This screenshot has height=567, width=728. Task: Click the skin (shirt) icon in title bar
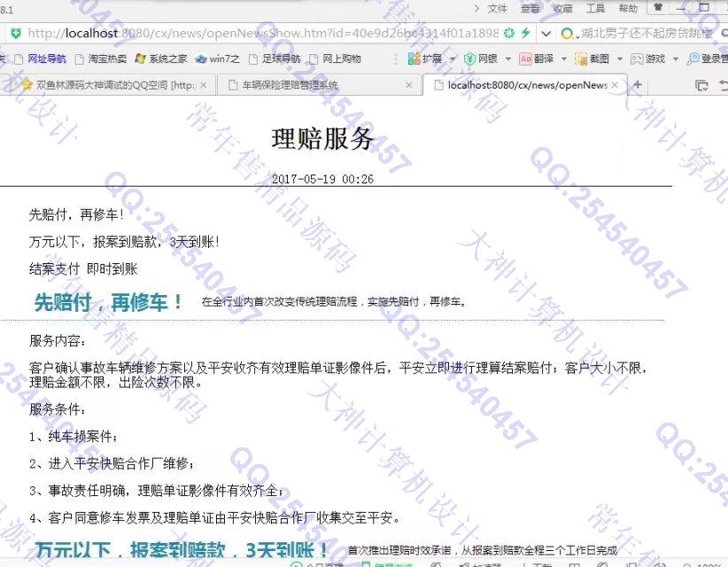click(x=658, y=7)
